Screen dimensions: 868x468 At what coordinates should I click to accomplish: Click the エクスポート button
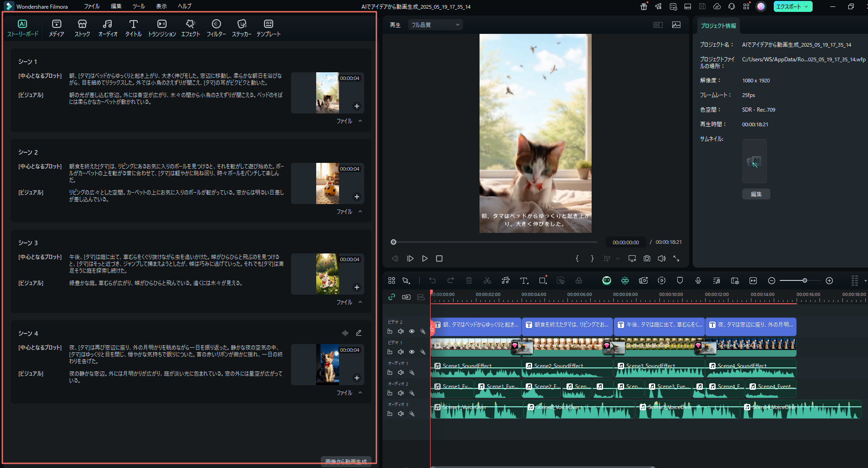point(793,6)
